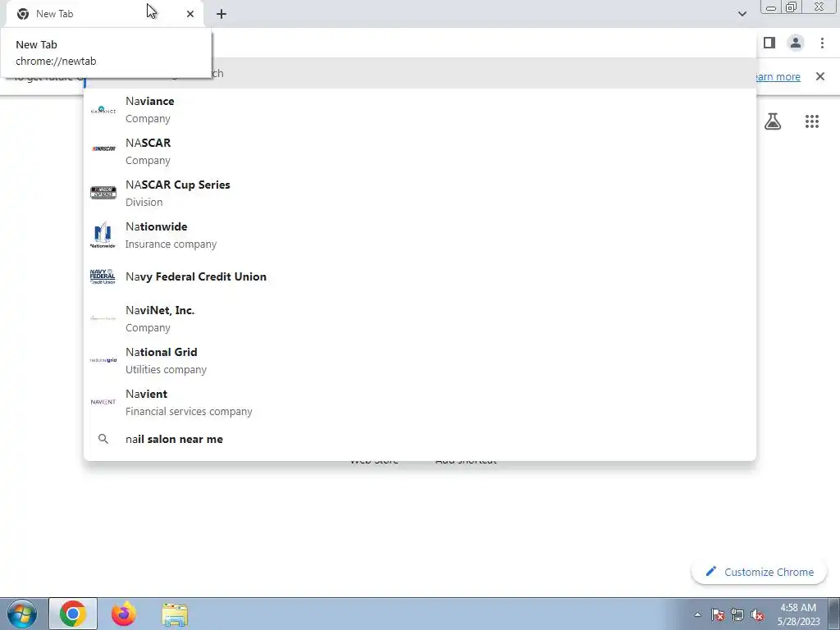
Task: Follow the Learn more link
Action: click(777, 76)
